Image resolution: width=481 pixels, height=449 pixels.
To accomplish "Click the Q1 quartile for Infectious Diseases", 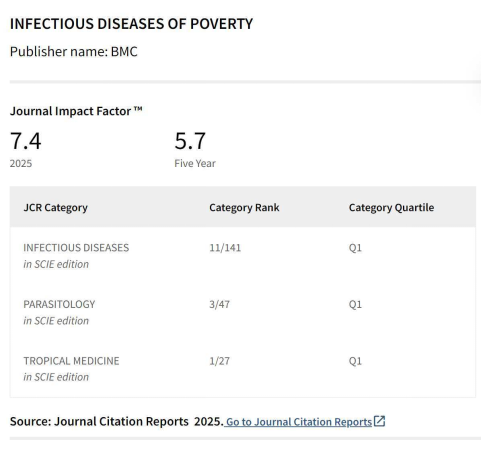I will pyautogui.click(x=355, y=248).
